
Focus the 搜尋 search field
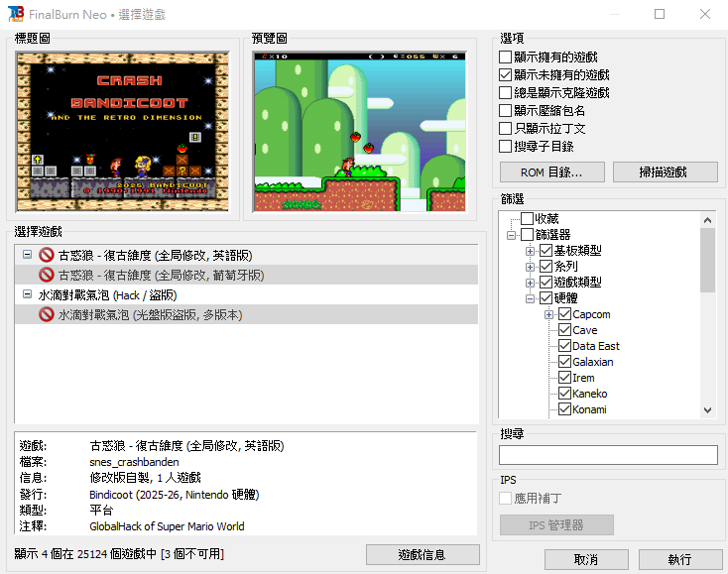coord(608,455)
